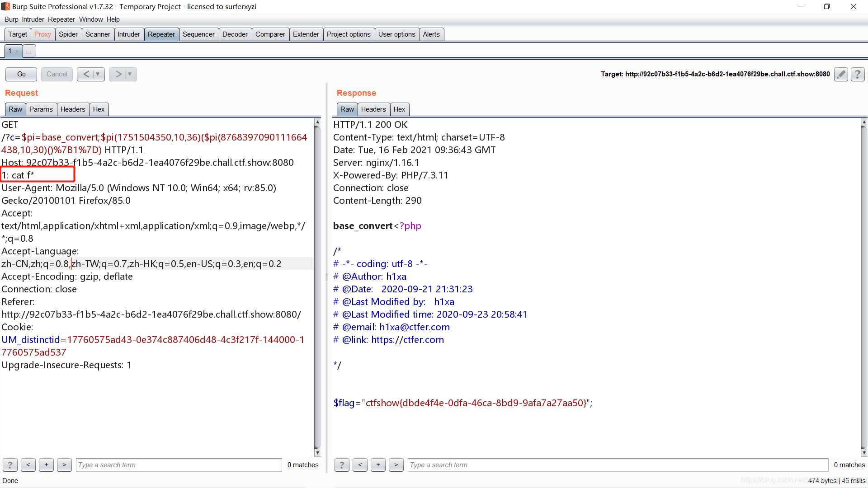Image resolution: width=868 pixels, height=488 pixels.
Task: Click the forward history arrow button
Action: click(x=118, y=74)
